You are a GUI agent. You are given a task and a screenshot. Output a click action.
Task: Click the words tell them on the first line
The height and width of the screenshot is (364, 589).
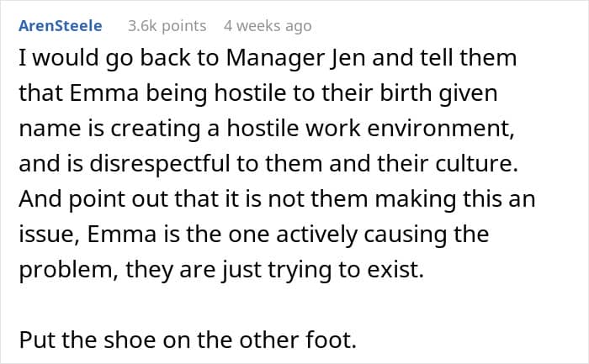(x=468, y=58)
